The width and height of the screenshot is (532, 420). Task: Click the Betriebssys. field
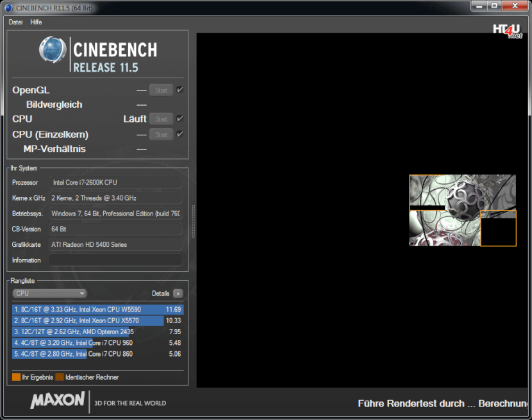(116, 214)
